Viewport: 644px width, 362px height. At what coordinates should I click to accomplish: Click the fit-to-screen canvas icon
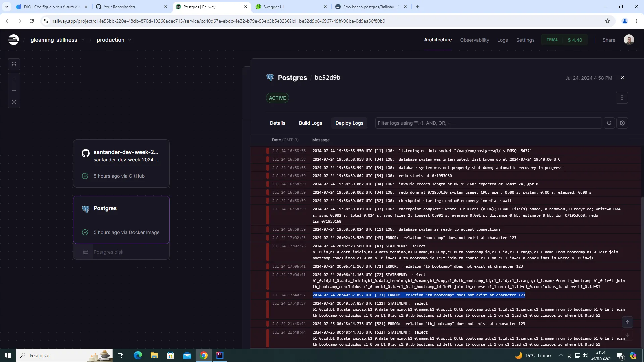coord(14,102)
